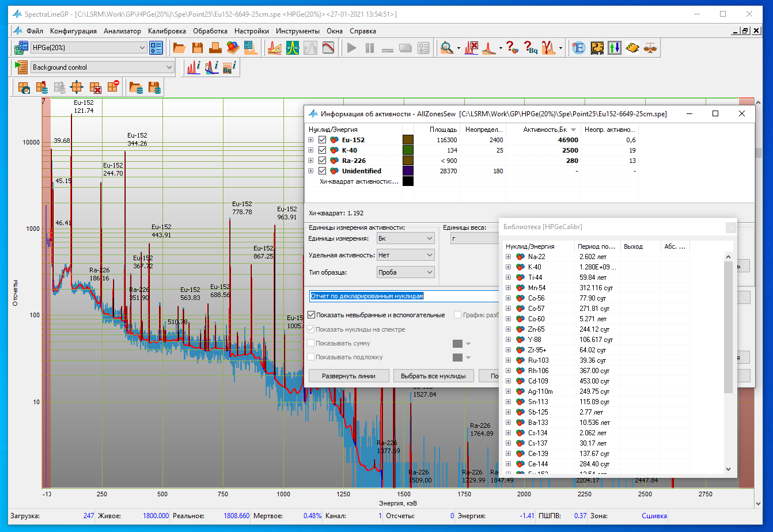Open the Обработка menu
Image resolution: width=773 pixels, height=532 pixels.
point(210,31)
